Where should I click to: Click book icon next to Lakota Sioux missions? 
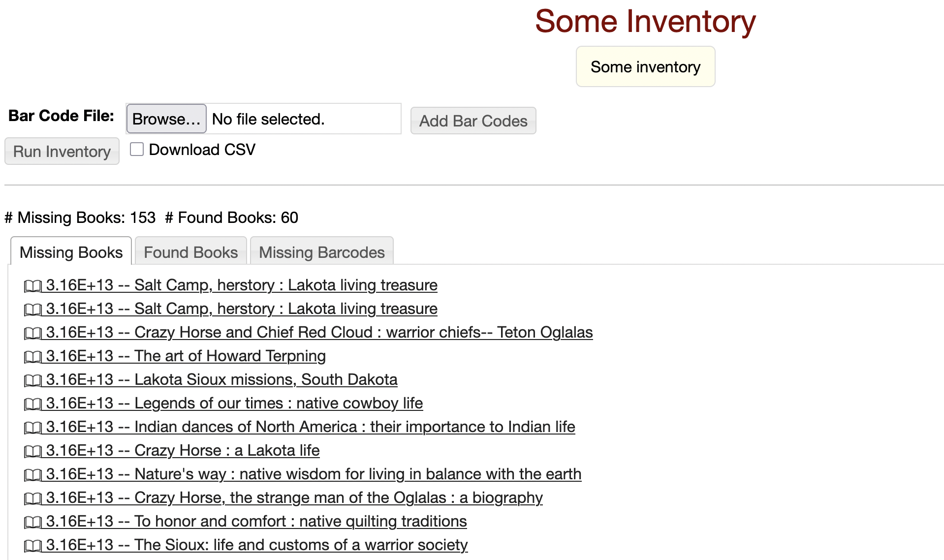pyautogui.click(x=33, y=380)
